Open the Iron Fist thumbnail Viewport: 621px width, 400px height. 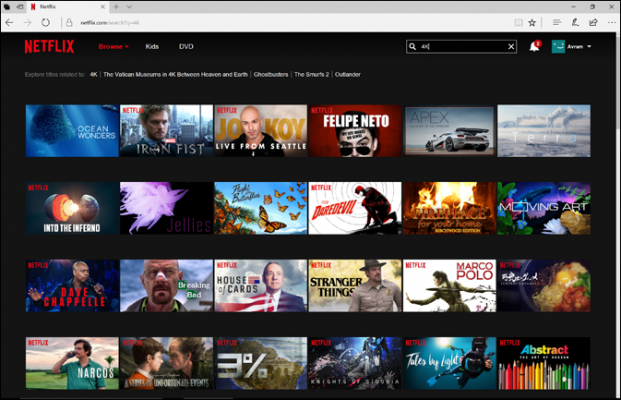(x=166, y=131)
